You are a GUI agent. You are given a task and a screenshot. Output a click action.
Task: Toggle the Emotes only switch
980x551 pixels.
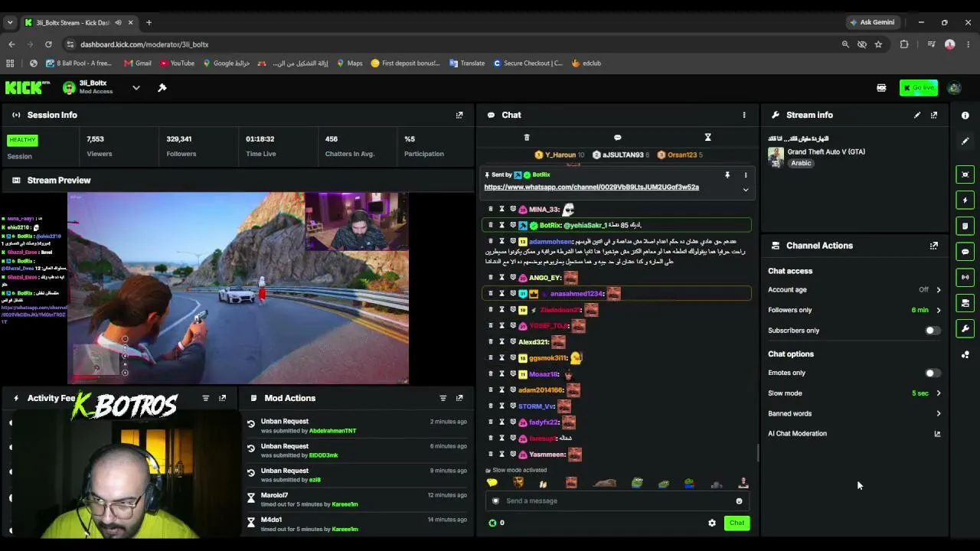tap(932, 373)
